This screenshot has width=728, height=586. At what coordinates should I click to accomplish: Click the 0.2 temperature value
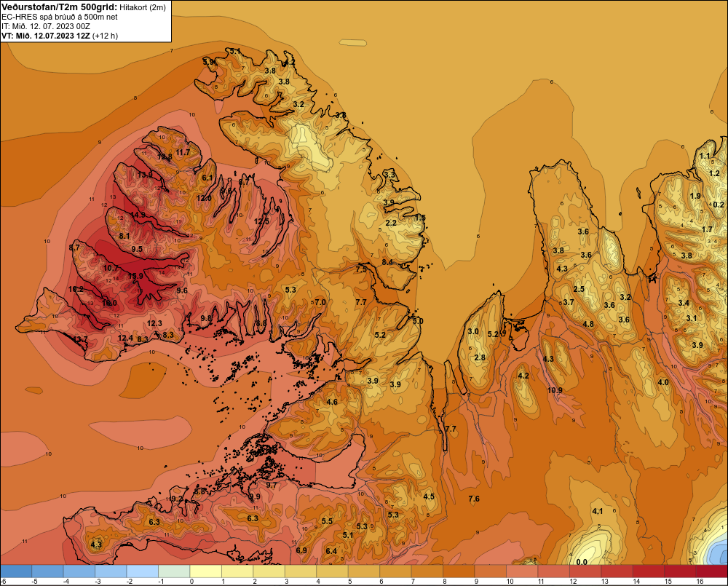719,205
